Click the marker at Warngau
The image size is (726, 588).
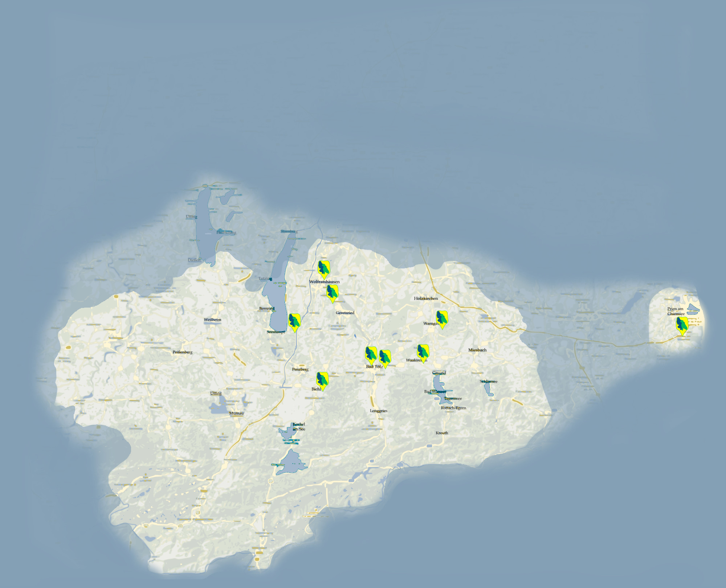(442, 318)
